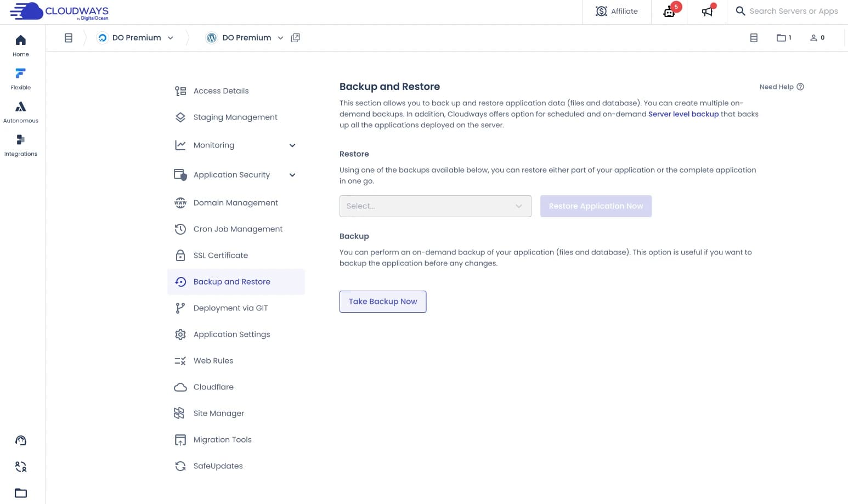
Task: Click the Search Servers or Apps field
Action: (793, 11)
